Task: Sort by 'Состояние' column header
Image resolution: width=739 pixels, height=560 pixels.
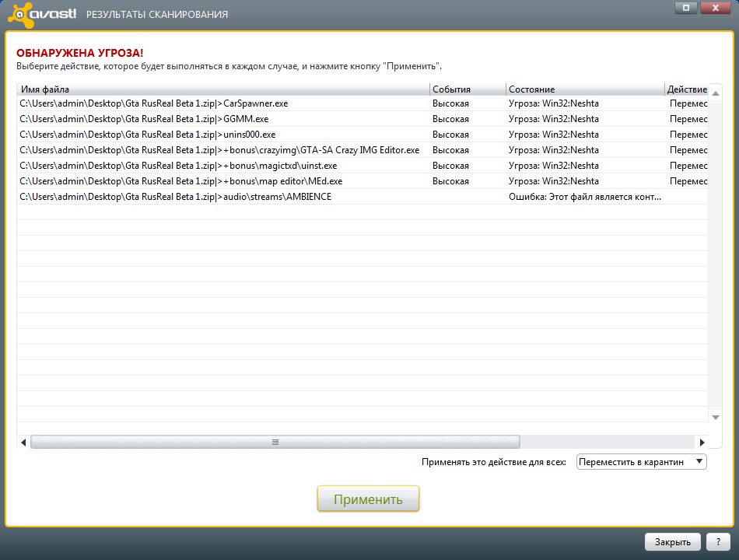Action: pos(585,89)
